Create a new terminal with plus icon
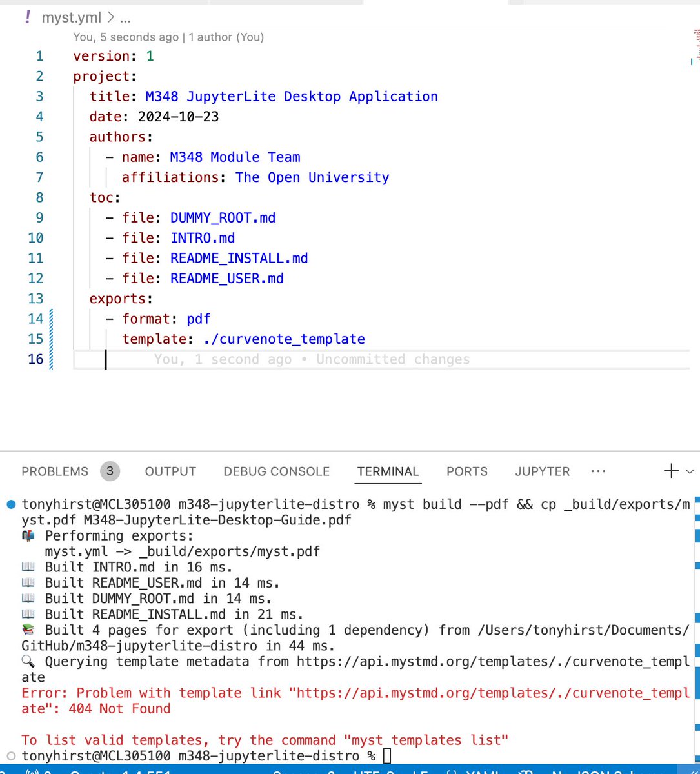 [671, 471]
